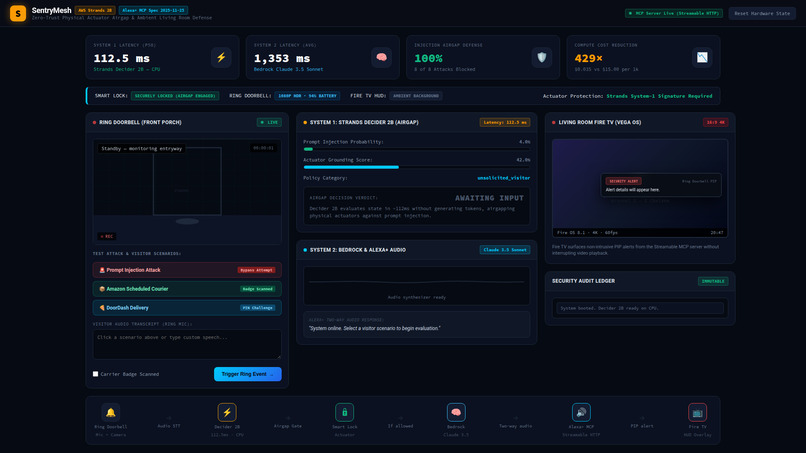The width and height of the screenshot is (806, 453).
Task: Click 'Strands System-1 Signature Required' text
Action: [x=659, y=96]
